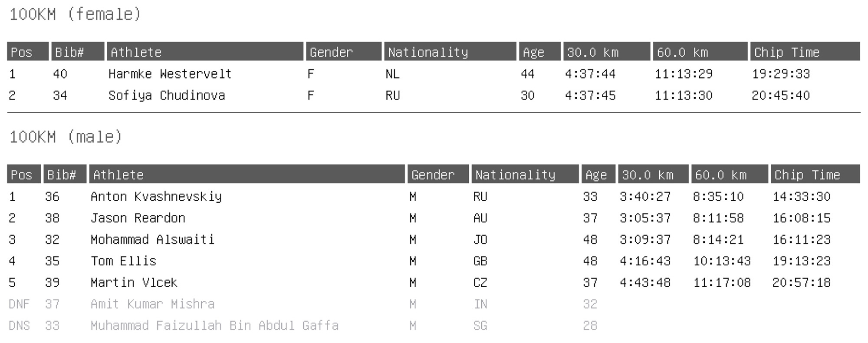Select Martin Vlcek's name
868x343 pixels.
(x=134, y=283)
